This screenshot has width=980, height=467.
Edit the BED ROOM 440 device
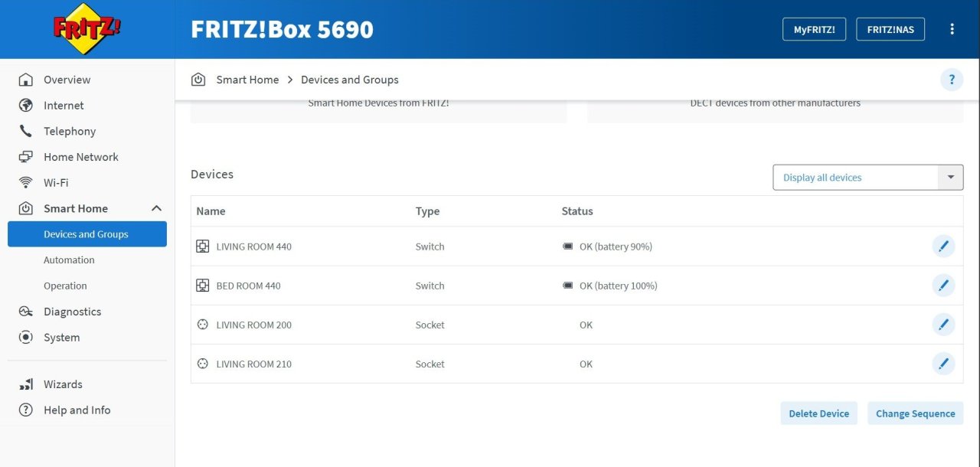pos(943,286)
